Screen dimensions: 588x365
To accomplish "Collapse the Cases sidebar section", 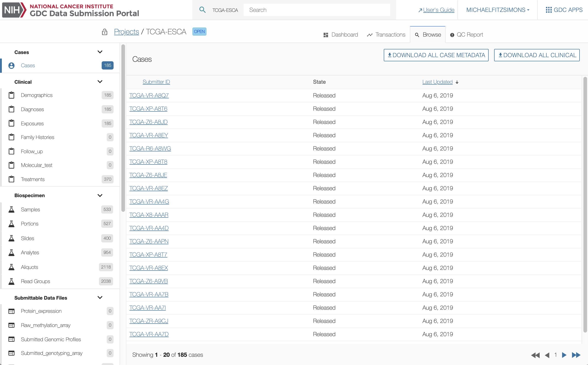I will pyautogui.click(x=100, y=52).
